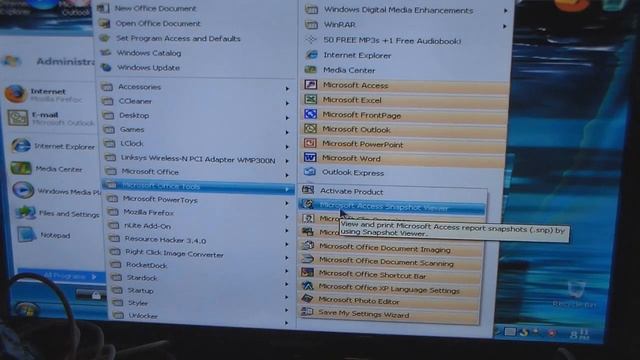Open Outlook Express icon
Viewport: 640px width, 360px height.
310,172
